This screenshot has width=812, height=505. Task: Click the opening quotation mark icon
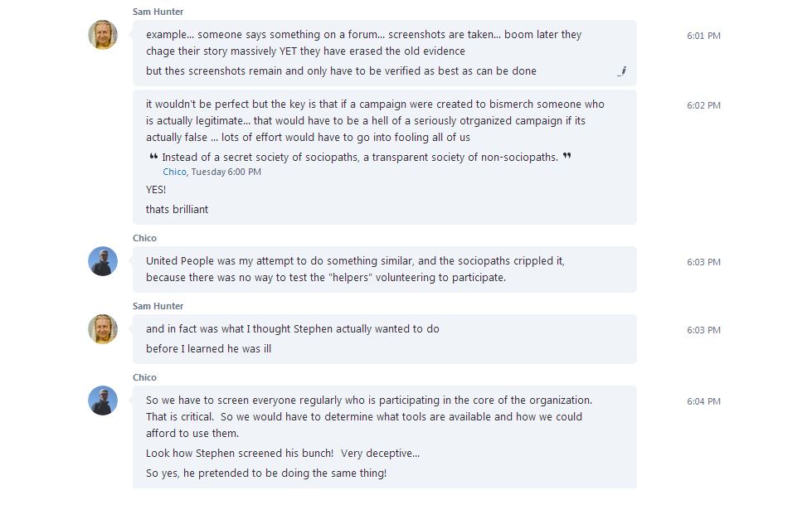tap(153, 157)
